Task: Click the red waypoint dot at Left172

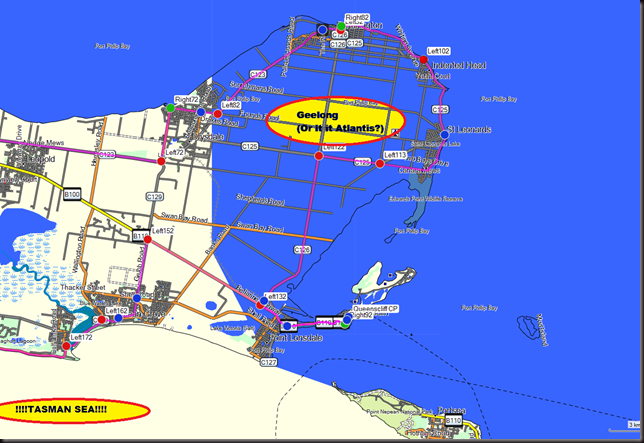Action: tap(66, 346)
